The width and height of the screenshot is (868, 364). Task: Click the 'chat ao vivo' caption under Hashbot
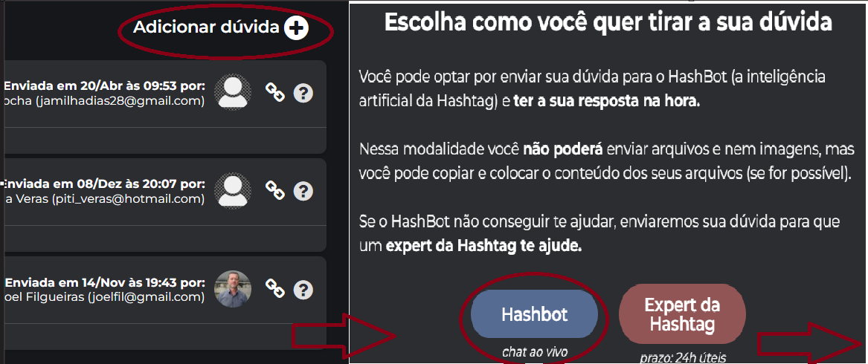coord(534,352)
